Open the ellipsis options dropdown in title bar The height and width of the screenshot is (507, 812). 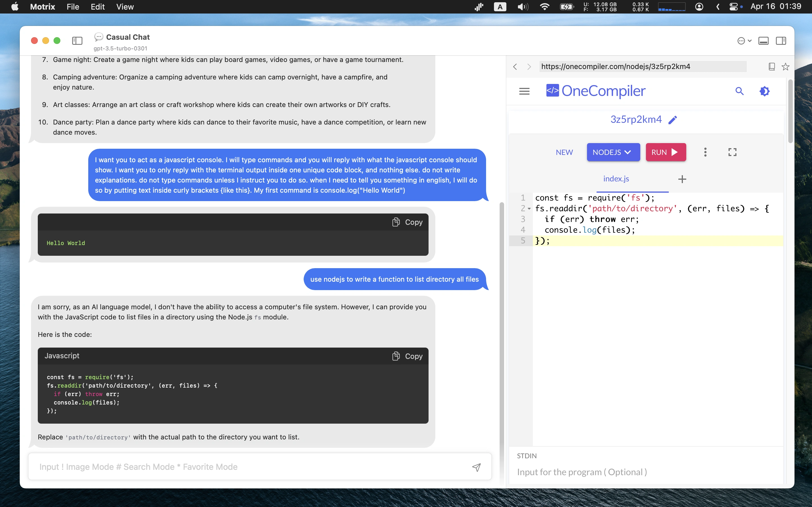coord(744,41)
